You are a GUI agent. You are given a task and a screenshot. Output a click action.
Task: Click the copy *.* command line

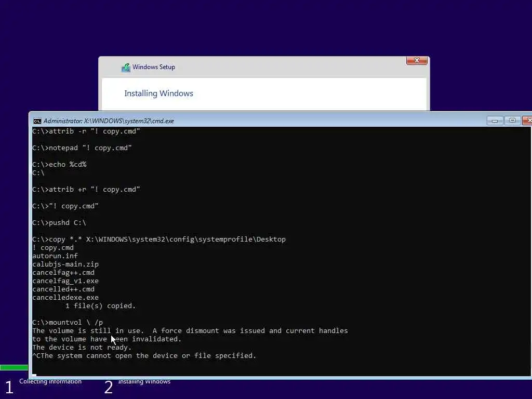point(159,239)
